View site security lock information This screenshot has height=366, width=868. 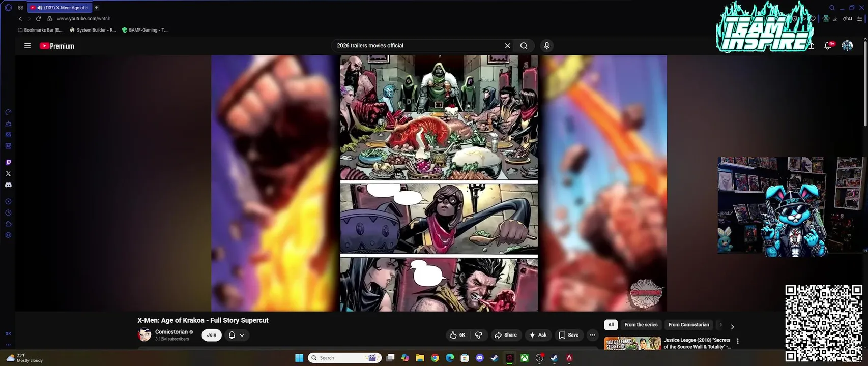pyautogui.click(x=49, y=19)
